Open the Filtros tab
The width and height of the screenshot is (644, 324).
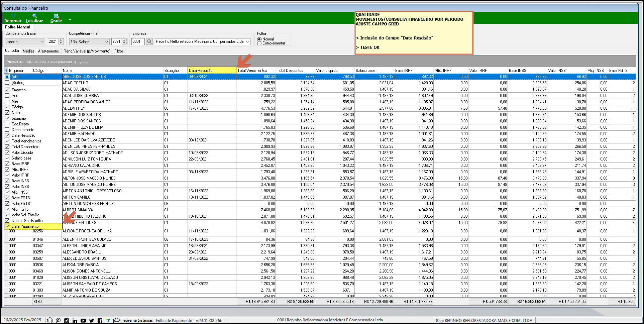[x=119, y=51]
